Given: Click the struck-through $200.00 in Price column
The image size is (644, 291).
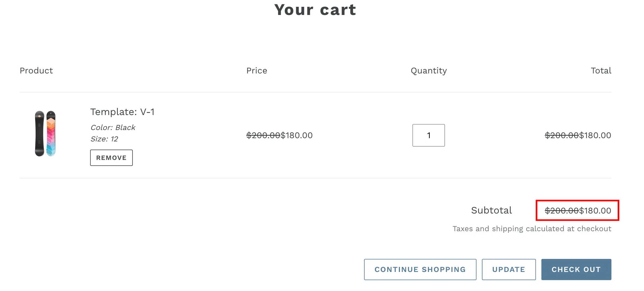Looking at the screenshot, I should tap(263, 135).
